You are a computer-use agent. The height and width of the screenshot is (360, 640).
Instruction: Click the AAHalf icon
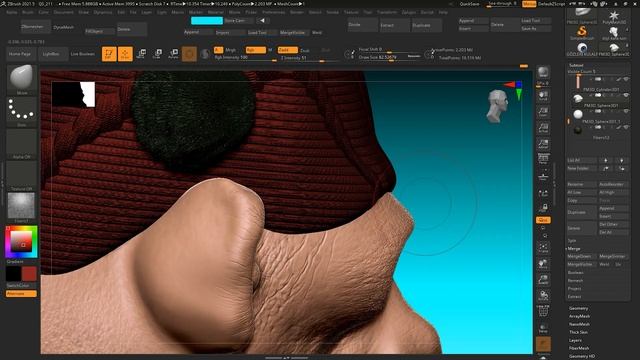point(543,144)
